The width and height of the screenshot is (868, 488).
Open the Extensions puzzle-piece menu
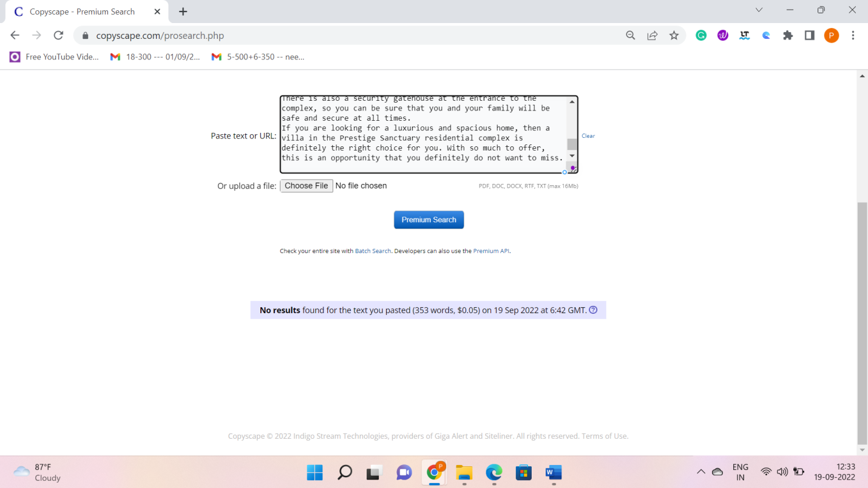pyautogui.click(x=788, y=36)
